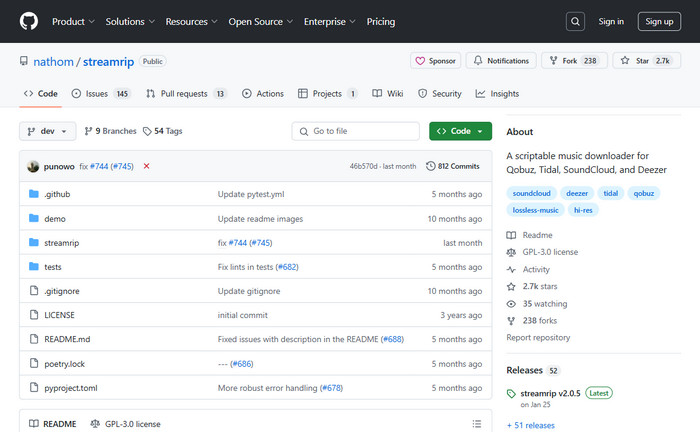The image size is (700, 432).
Task: Open the 54 Tags link
Action: tap(162, 131)
